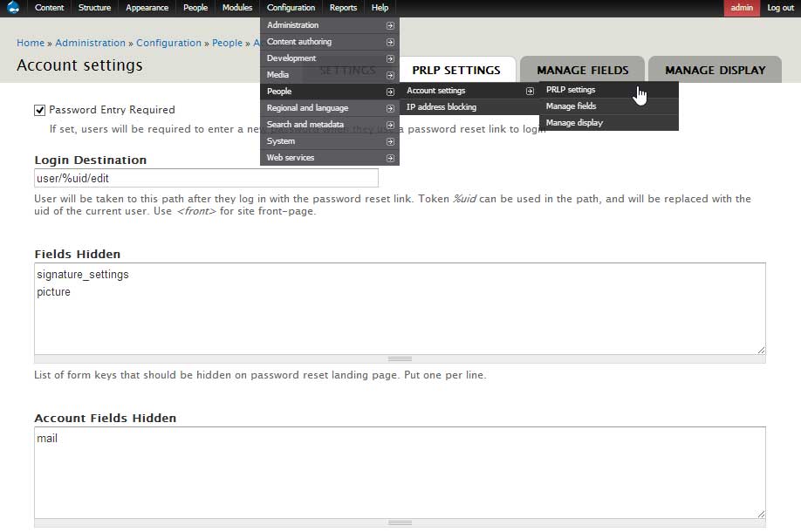Open the admin account menu
The width and height of the screenshot is (801, 532).
tap(742, 7)
